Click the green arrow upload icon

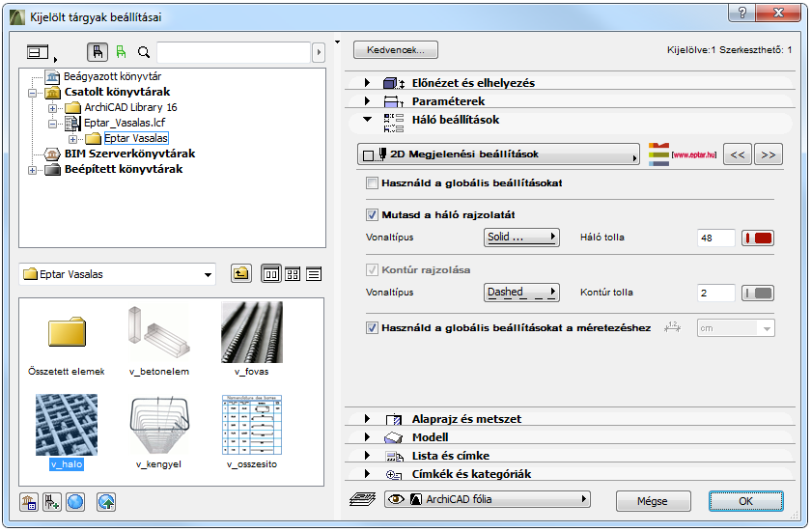(x=106, y=502)
